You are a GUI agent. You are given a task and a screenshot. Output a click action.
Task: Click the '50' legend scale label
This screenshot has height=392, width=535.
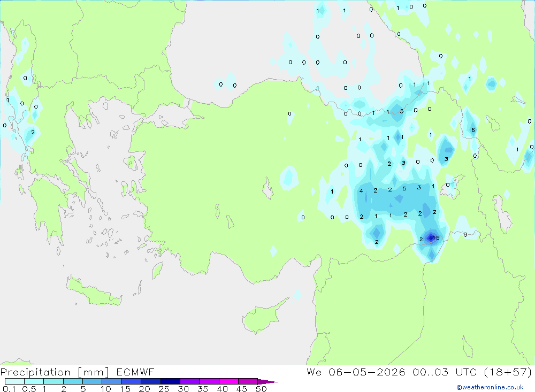pyautogui.click(x=261, y=389)
